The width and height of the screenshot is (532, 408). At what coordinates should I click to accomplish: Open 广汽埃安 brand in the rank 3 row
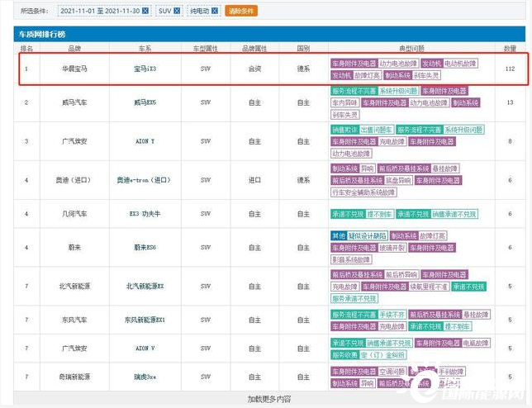point(74,141)
